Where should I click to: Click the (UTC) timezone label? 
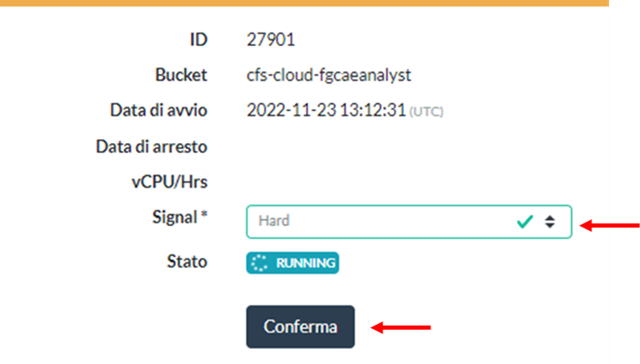click(426, 111)
